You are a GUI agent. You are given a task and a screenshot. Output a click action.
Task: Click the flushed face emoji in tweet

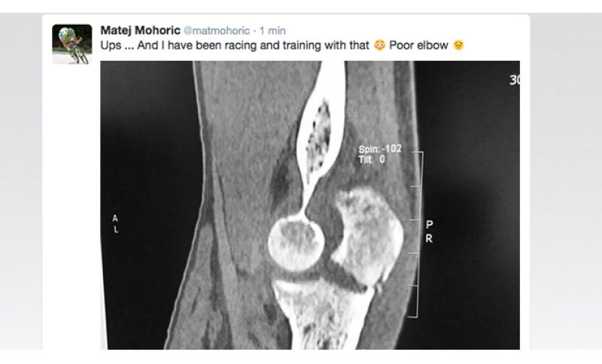[379, 46]
